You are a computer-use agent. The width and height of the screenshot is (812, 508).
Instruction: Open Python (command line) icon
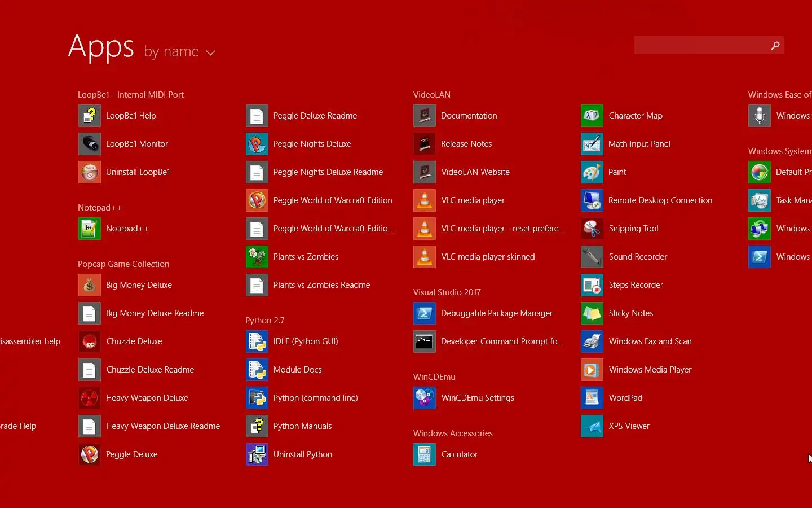(257, 398)
